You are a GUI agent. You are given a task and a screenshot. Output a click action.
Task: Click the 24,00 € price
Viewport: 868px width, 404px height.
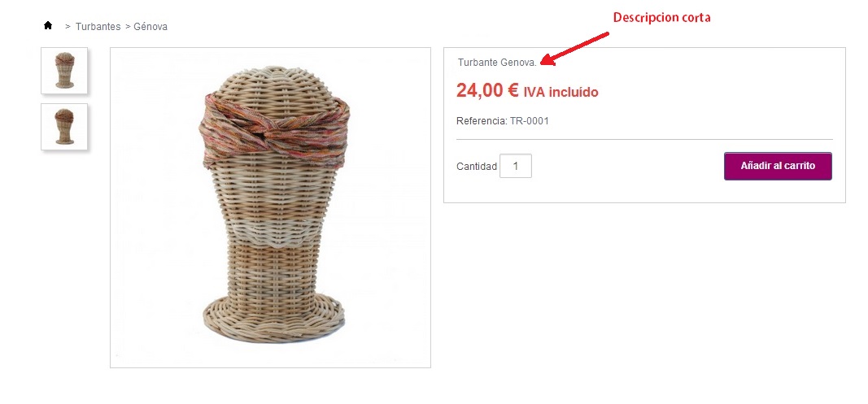point(487,90)
